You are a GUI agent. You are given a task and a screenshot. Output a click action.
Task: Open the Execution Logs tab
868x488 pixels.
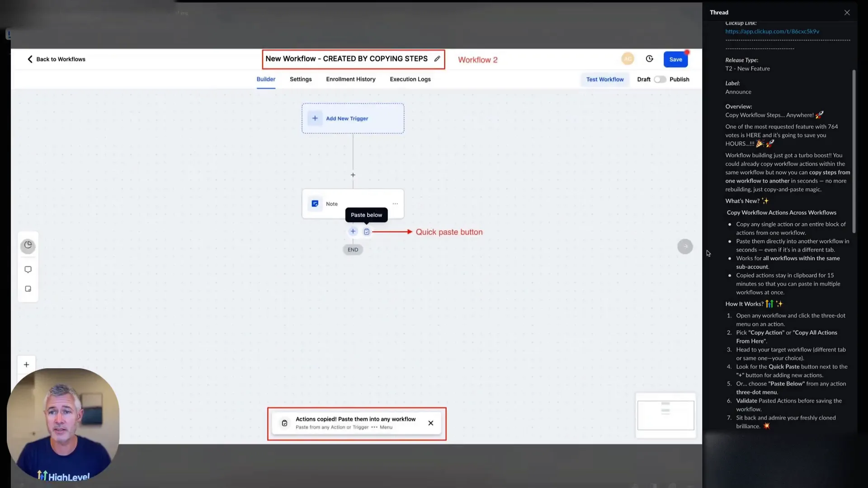coord(410,79)
